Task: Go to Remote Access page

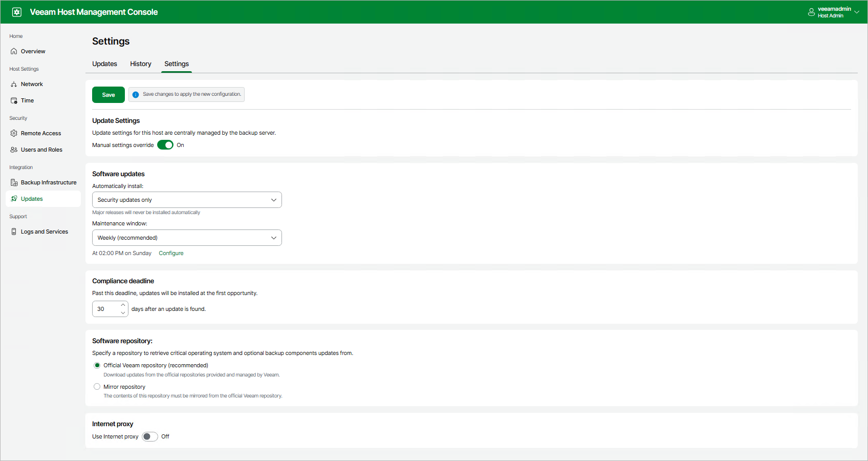Action: [43, 133]
